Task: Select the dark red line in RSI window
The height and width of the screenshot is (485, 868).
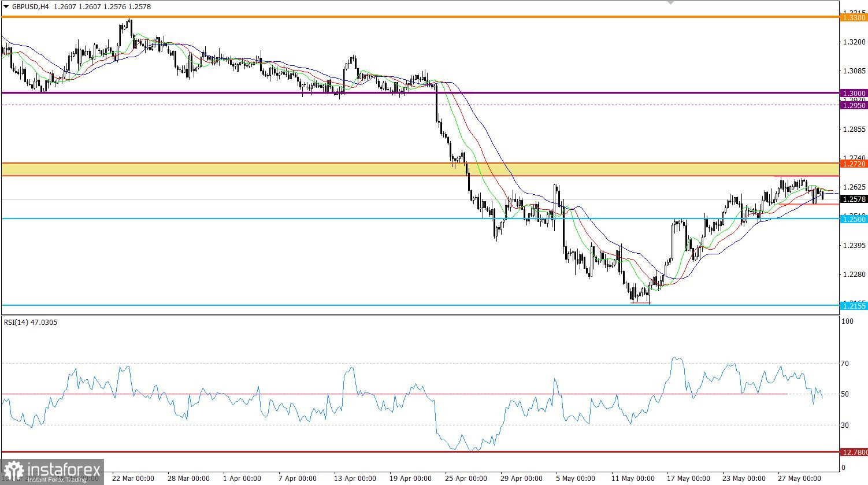Action: point(420,452)
